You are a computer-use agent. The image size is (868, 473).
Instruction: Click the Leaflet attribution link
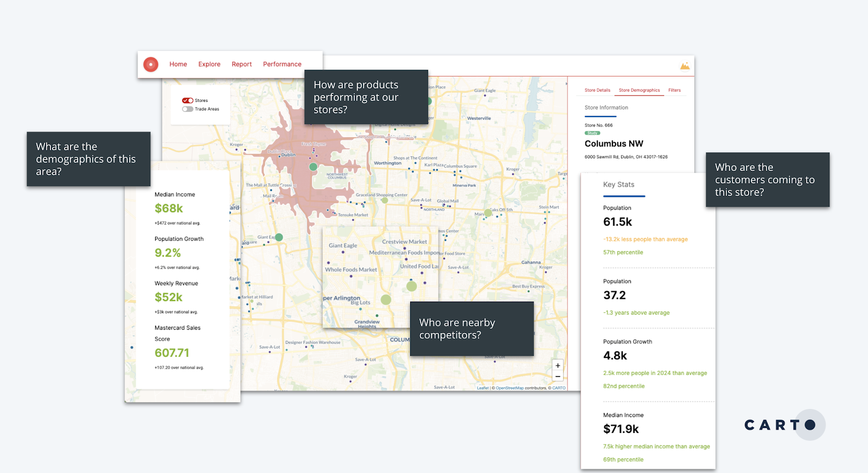tap(482, 388)
